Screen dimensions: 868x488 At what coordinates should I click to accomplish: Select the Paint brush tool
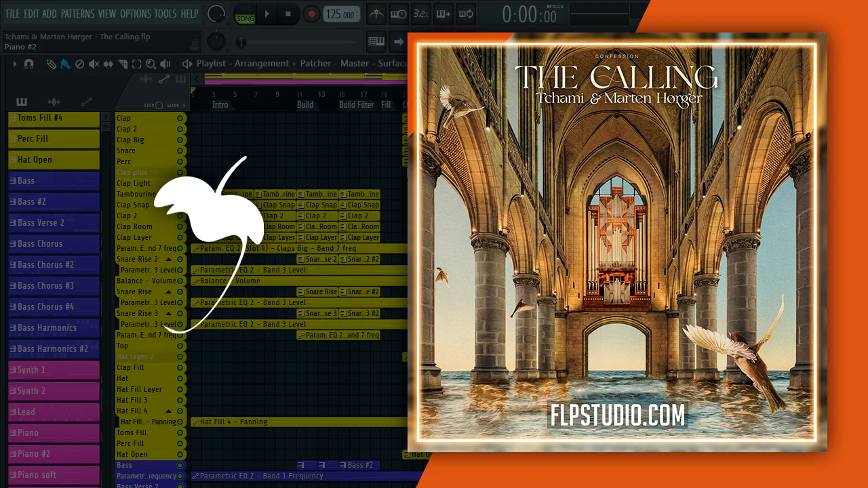pyautogui.click(x=65, y=64)
